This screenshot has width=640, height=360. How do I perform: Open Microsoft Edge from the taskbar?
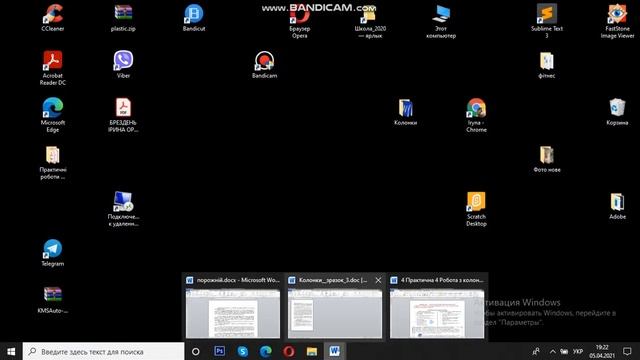click(x=266, y=351)
